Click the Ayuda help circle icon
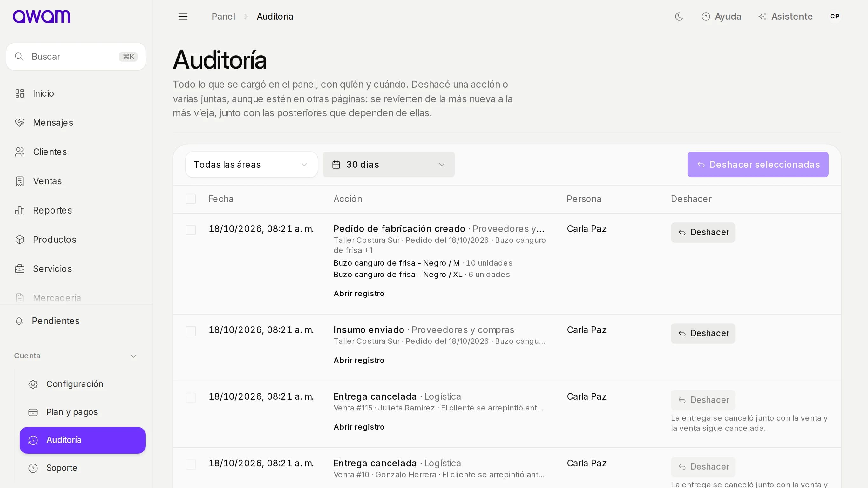Screen dimensions: 868x488 point(706,17)
